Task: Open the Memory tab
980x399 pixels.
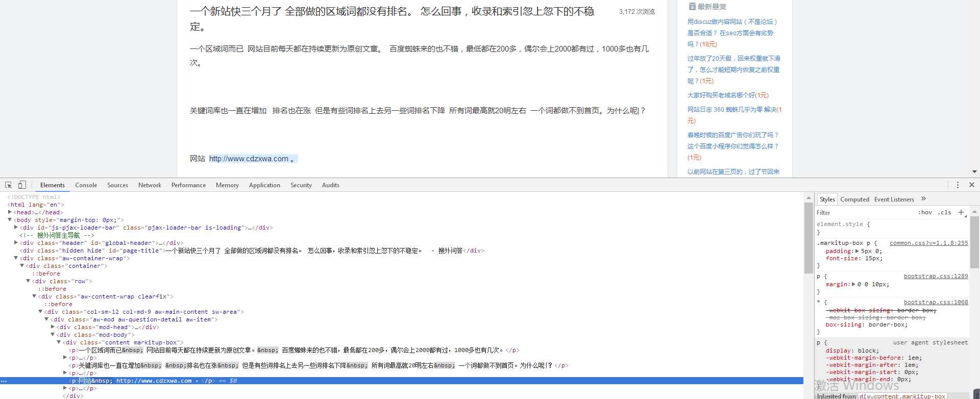Action: pyautogui.click(x=227, y=185)
